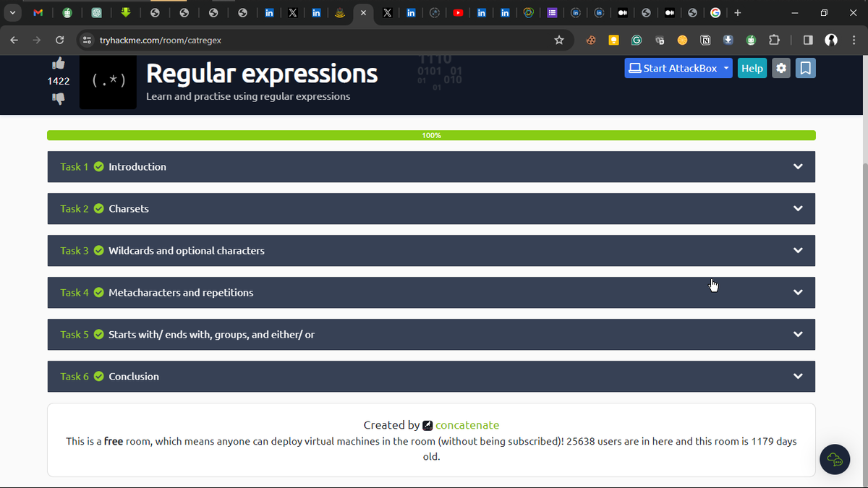Open the Start AttackBox dropdown arrow
This screenshot has width=868, height=488.
click(x=726, y=68)
